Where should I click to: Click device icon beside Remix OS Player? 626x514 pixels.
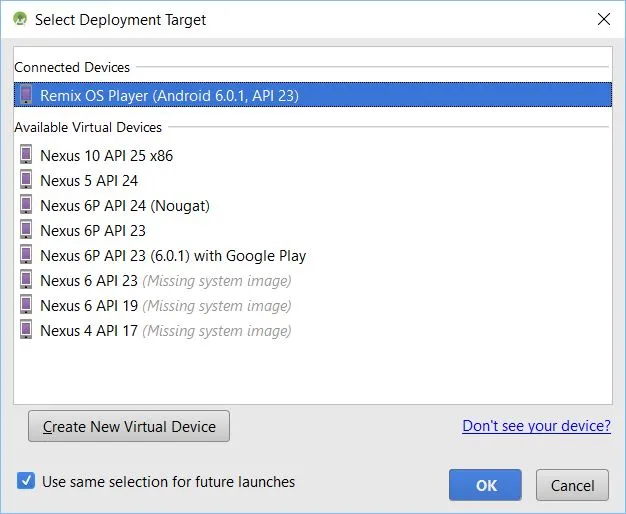pos(26,95)
